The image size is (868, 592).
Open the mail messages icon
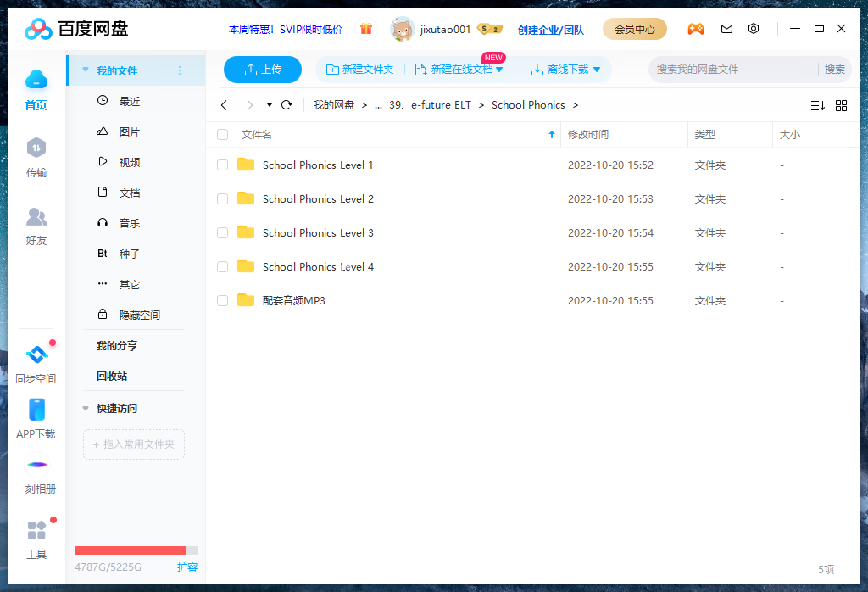726,29
